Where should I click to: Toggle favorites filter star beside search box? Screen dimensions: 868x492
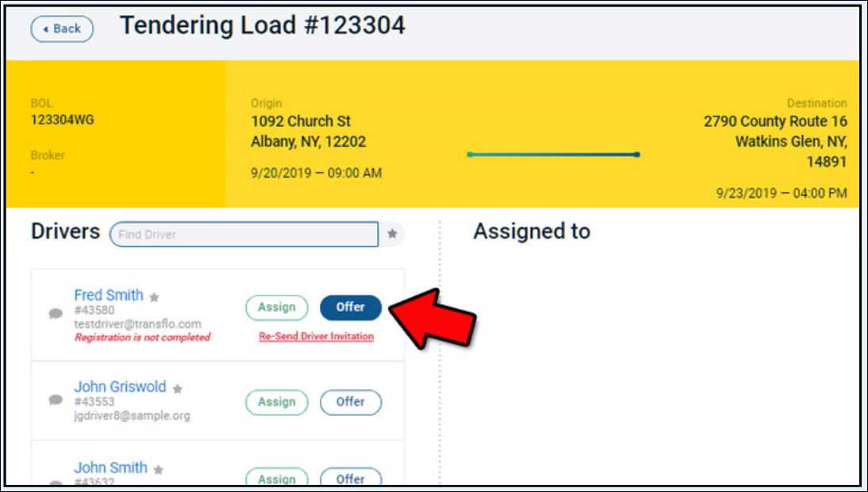tap(392, 235)
